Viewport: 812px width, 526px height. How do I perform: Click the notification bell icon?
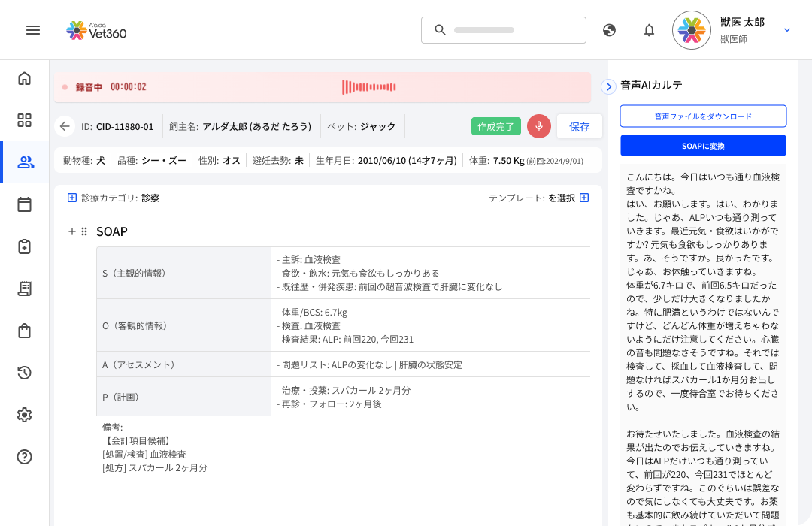point(649,30)
